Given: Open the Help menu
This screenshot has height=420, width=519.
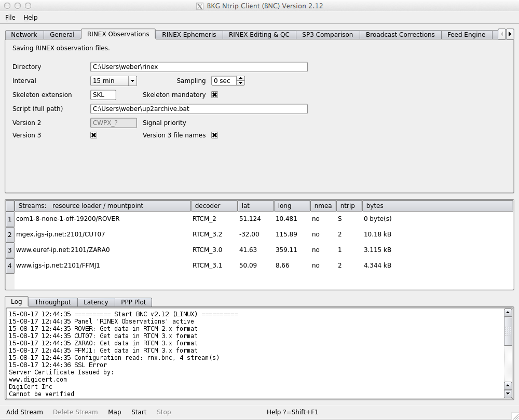Looking at the screenshot, I should tap(31, 18).
